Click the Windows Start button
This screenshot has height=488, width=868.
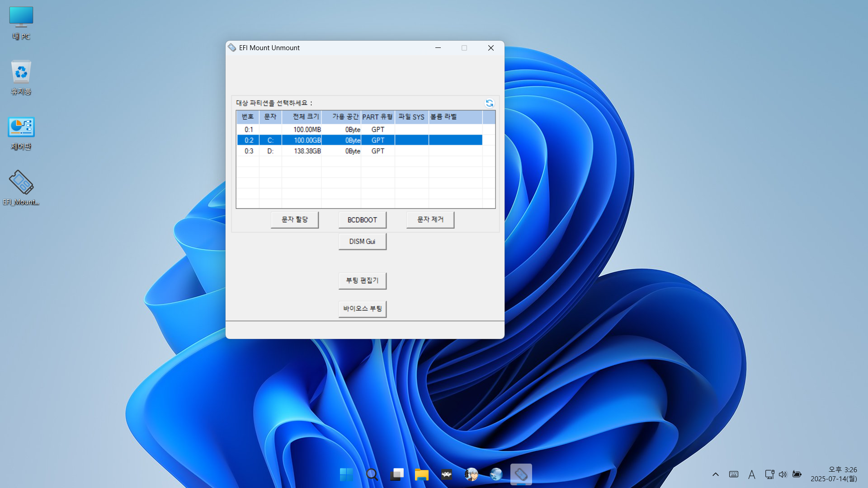346,474
